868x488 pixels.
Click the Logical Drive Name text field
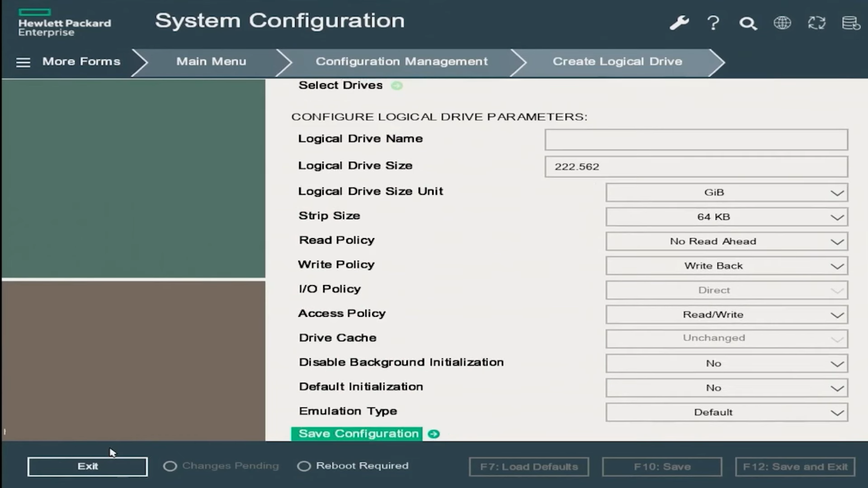tap(696, 140)
